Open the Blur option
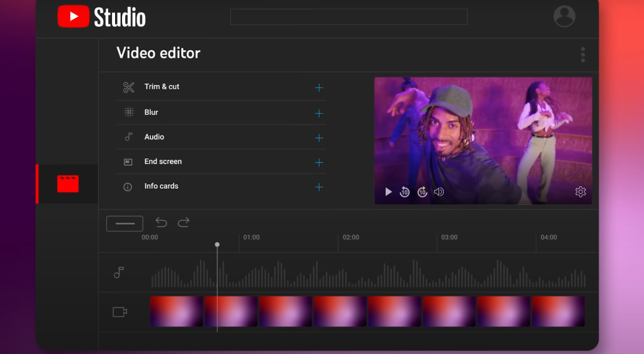This screenshot has height=354, width=644. 151,112
